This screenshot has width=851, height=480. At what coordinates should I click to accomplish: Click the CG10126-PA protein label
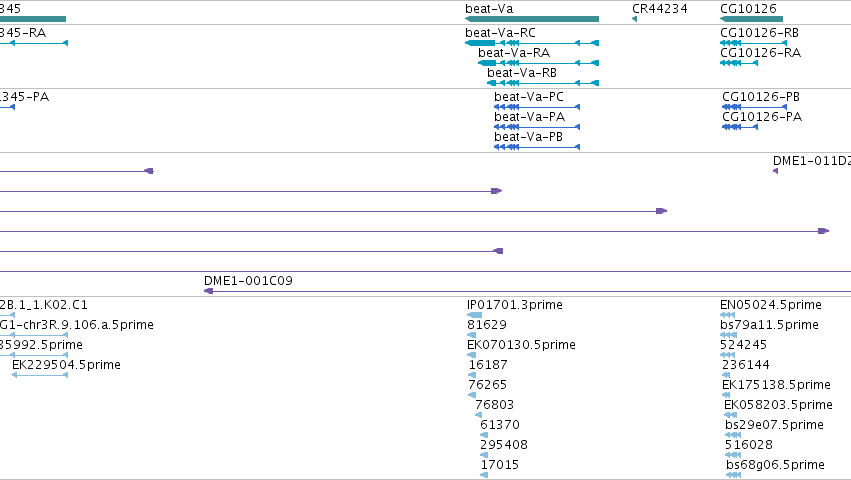click(761, 117)
